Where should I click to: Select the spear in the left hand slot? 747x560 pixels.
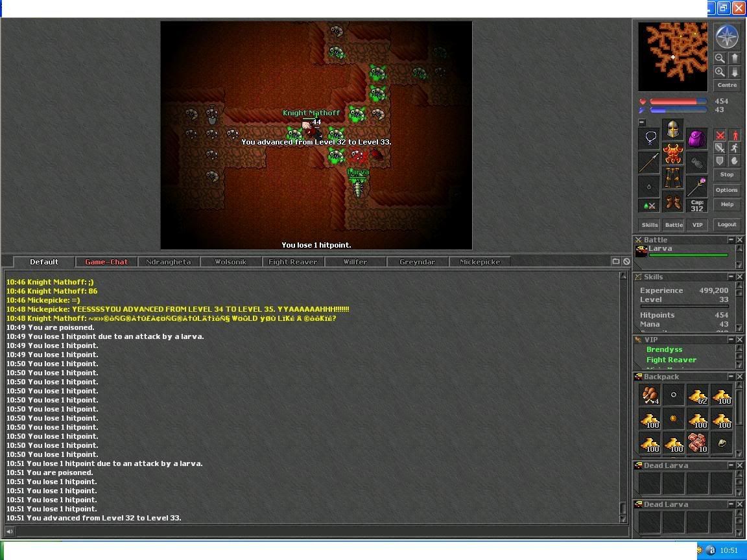point(649,163)
